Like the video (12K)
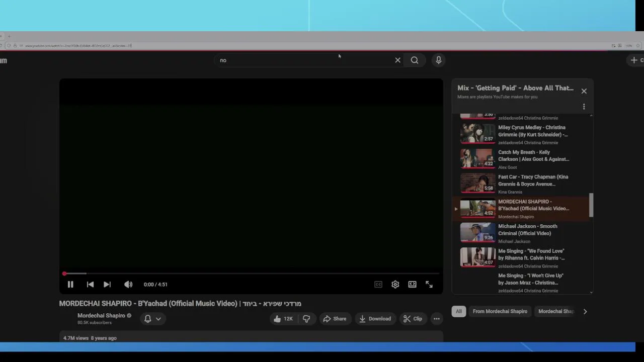The height and width of the screenshot is (362, 644). tap(283, 319)
